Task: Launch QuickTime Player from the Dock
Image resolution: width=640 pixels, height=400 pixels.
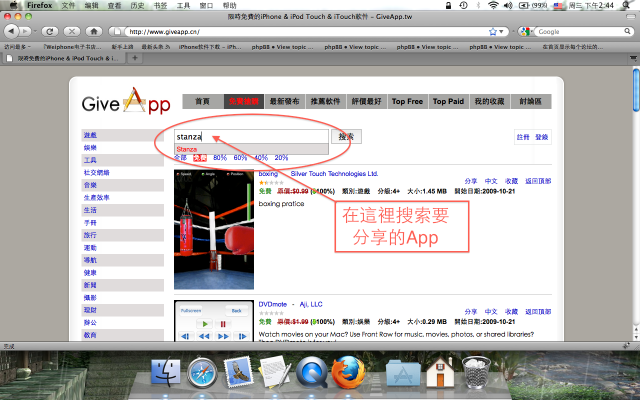Action: [312, 372]
